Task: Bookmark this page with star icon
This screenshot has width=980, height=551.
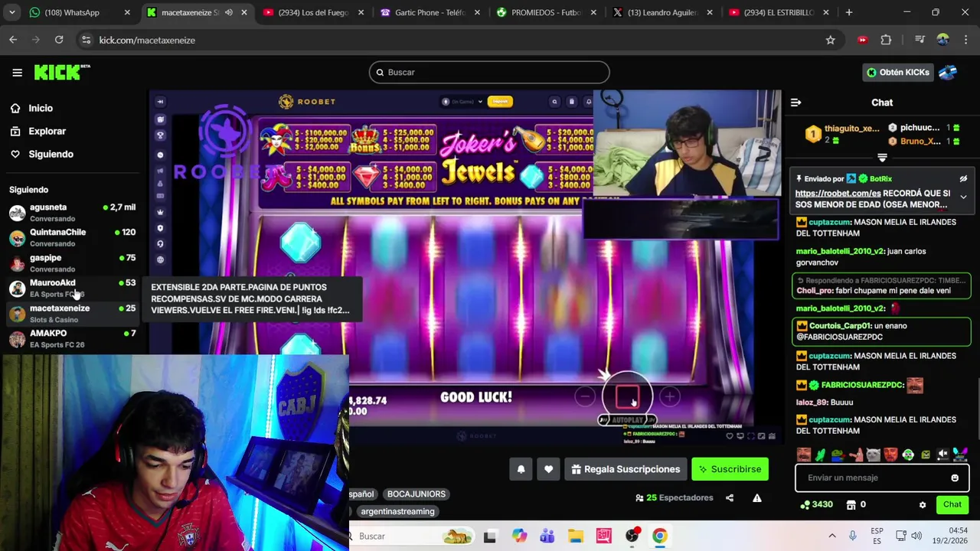Action: [x=830, y=40]
